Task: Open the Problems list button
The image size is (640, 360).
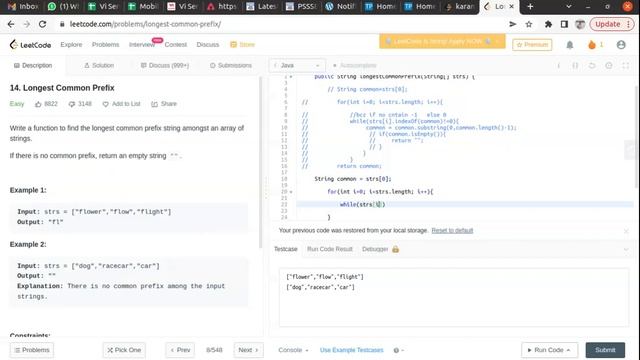Action: 32,350
